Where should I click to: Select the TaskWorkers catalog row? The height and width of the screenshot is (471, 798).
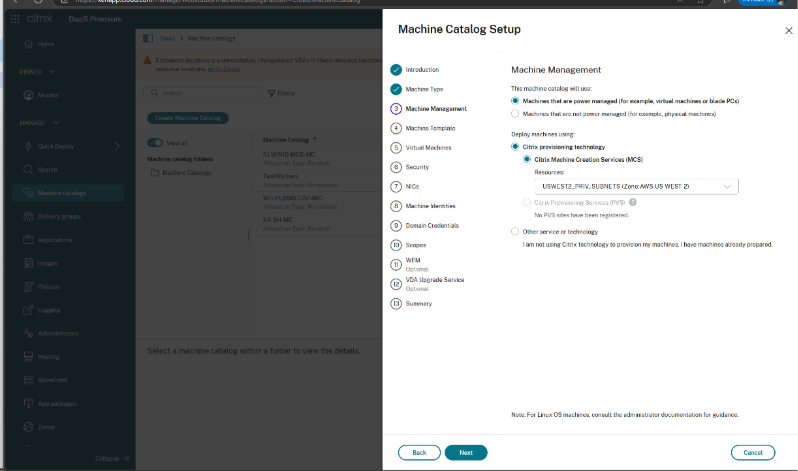[317, 180]
